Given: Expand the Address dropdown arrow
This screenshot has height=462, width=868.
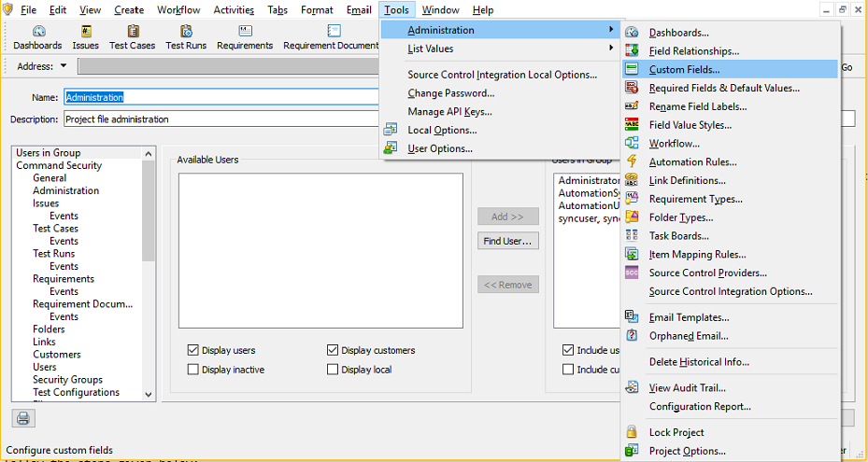Looking at the screenshot, I should tap(64, 66).
